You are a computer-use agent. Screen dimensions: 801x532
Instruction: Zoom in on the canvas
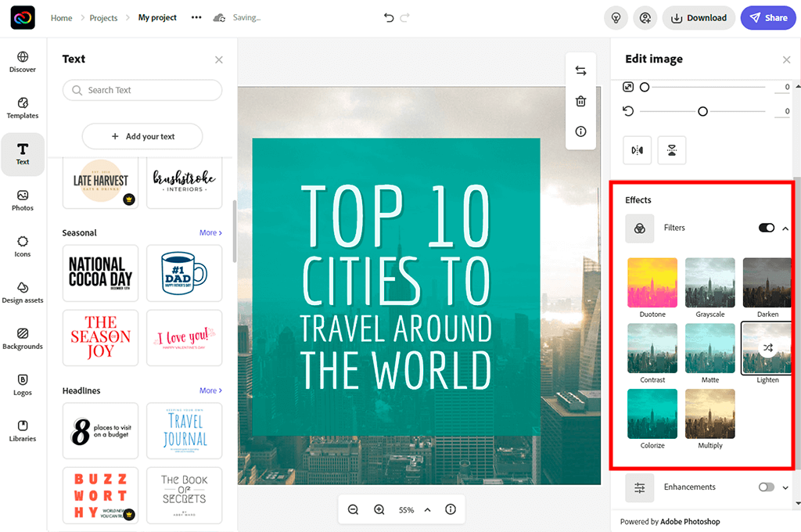tap(379, 509)
